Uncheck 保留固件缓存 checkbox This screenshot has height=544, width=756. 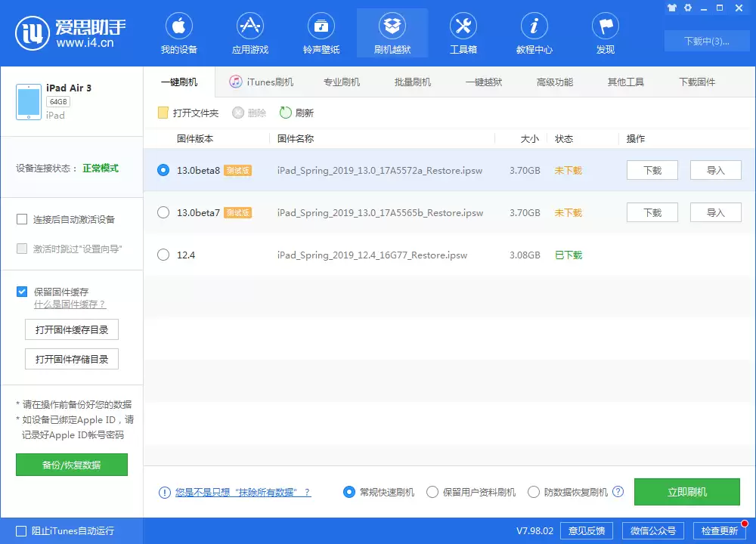(22, 292)
